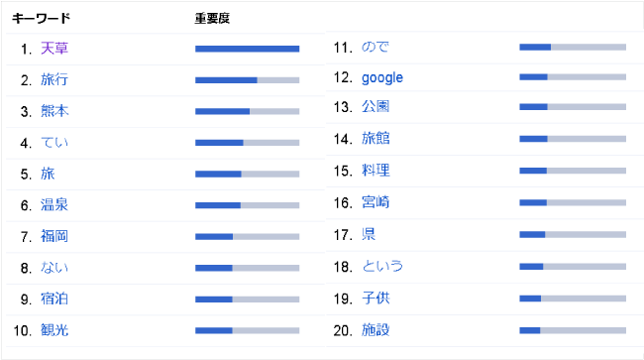Open the google keyword link

[x=382, y=77]
